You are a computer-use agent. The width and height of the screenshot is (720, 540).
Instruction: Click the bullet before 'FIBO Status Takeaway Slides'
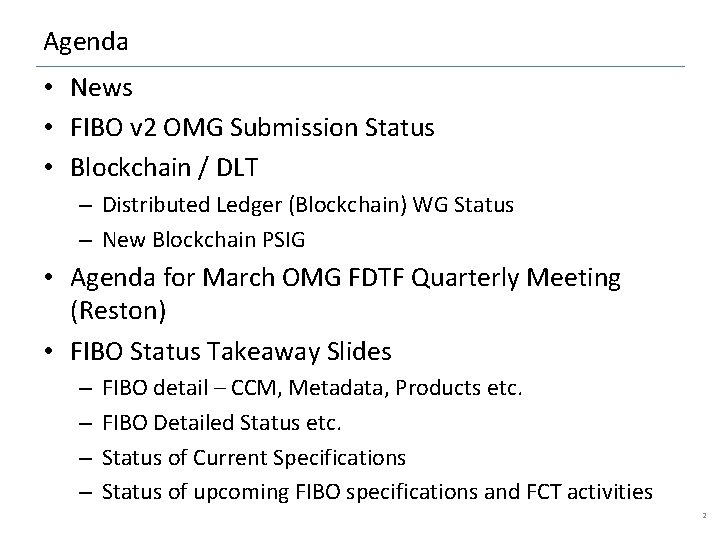(49, 352)
